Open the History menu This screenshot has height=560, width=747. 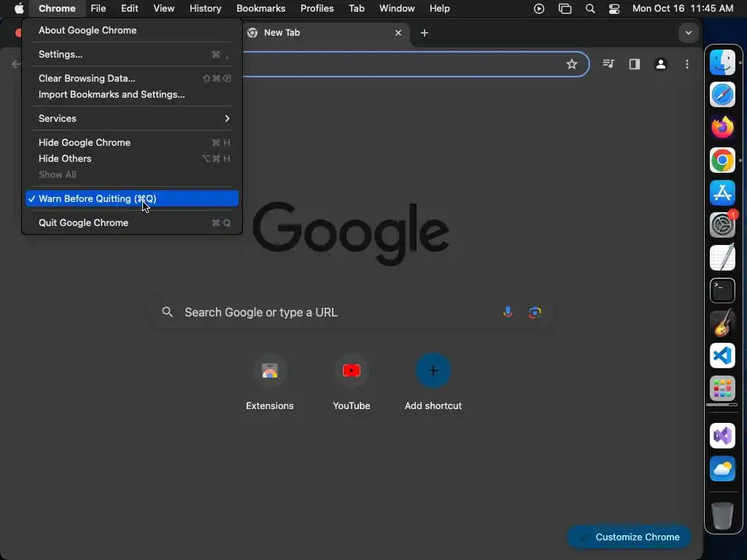pyautogui.click(x=205, y=9)
